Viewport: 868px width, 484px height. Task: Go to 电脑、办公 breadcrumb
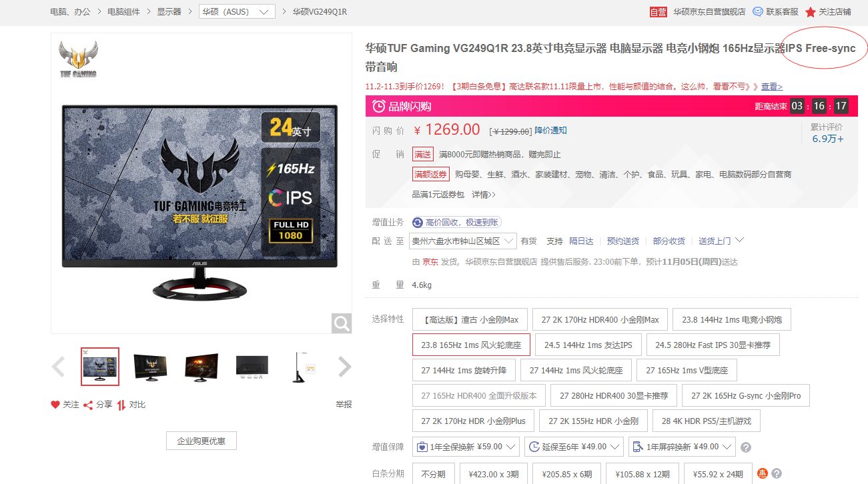pos(71,12)
